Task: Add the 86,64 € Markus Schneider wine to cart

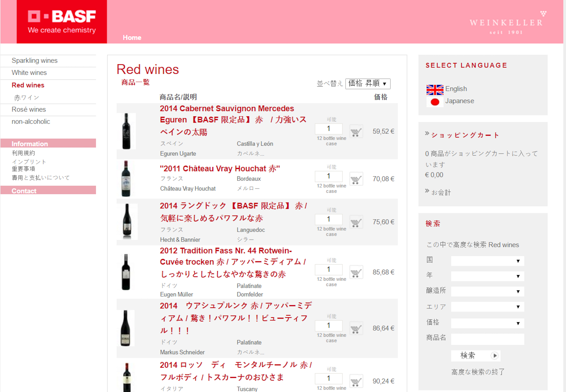Action: [356, 328]
